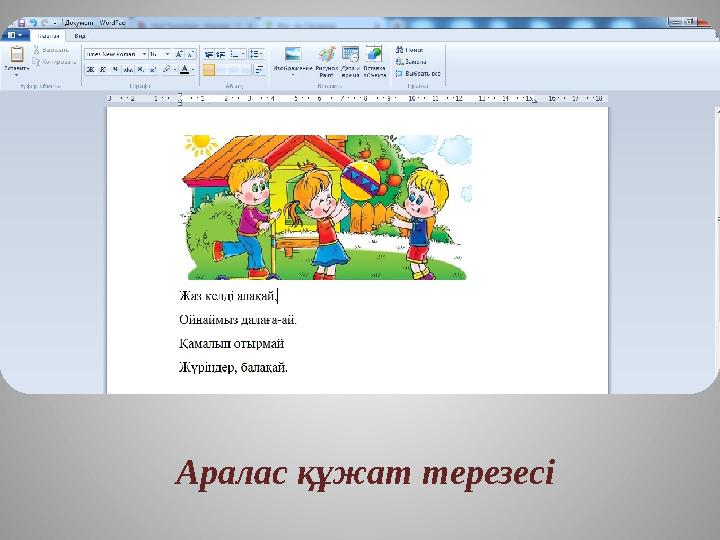Click the font color A button
Viewport: 720px width, 540px height.
[185, 69]
